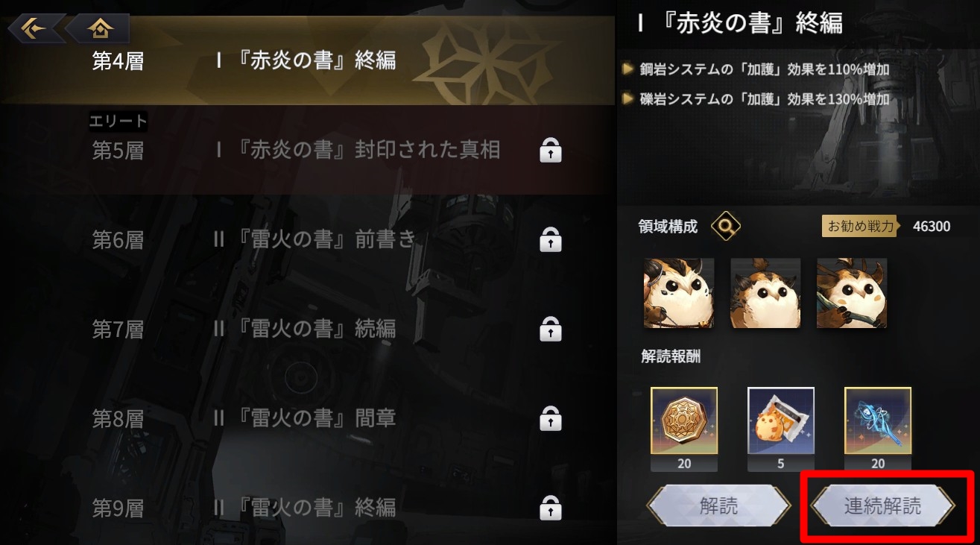Click lock icon on 第7層 row
The width and height of the screenshot is (980, 545).
[x=550, y=329]
